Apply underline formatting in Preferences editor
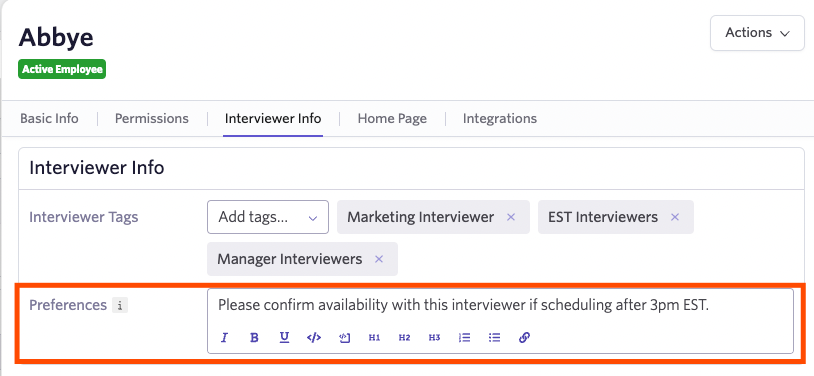This screenshot has height=376, width=814. tap(284, 338)
